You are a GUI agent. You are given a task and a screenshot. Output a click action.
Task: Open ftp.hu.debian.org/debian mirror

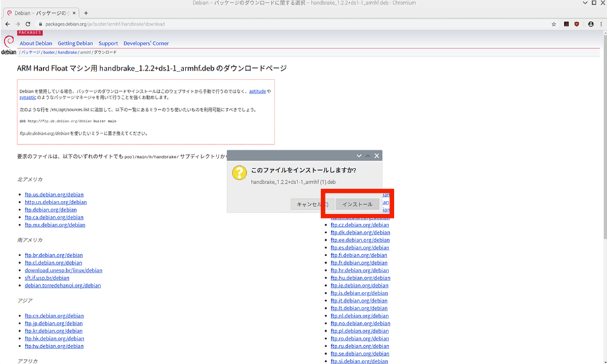[x=360, y=278]
